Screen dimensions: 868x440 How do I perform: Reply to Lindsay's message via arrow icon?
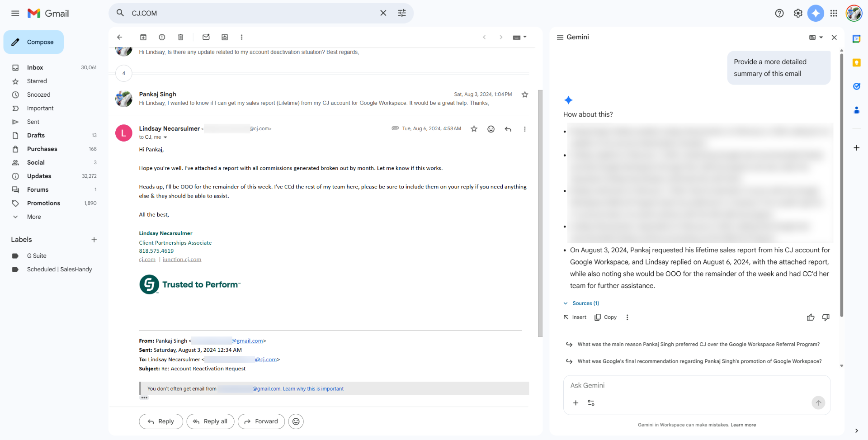click(508, 129)
